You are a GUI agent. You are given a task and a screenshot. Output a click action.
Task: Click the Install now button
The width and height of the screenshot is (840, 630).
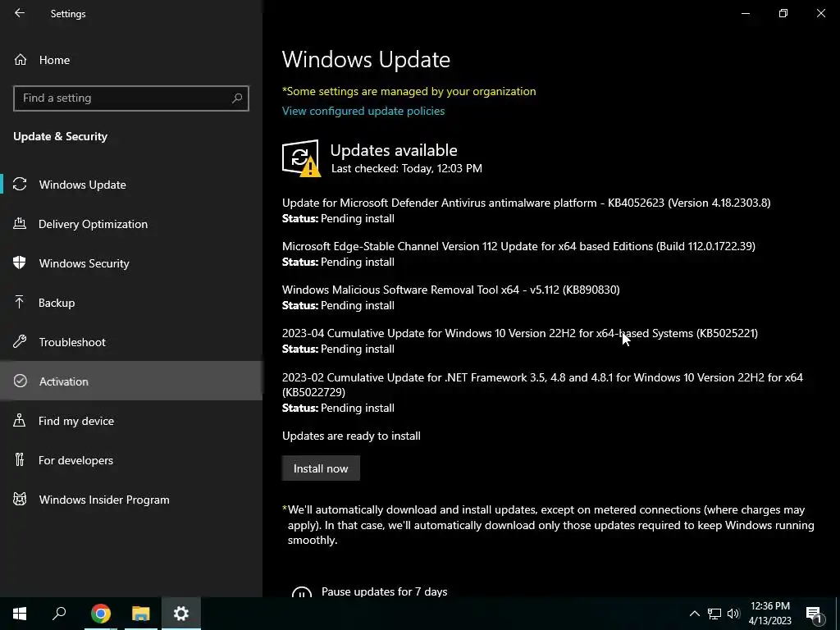point(321,468)
